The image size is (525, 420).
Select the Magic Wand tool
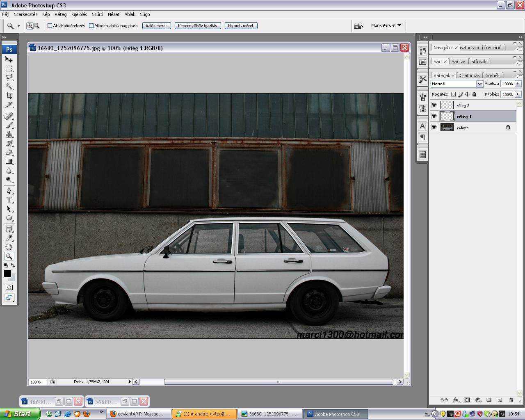click(9, 87)
